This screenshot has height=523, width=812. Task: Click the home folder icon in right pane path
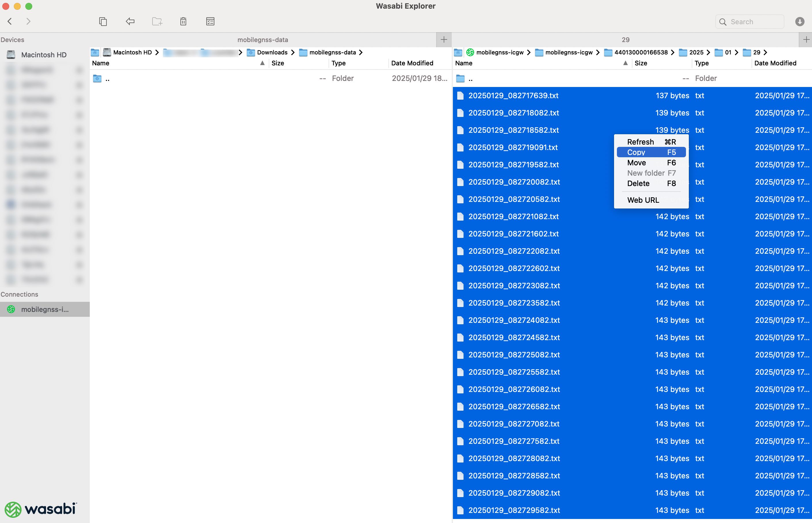click(x=458, y=52)
